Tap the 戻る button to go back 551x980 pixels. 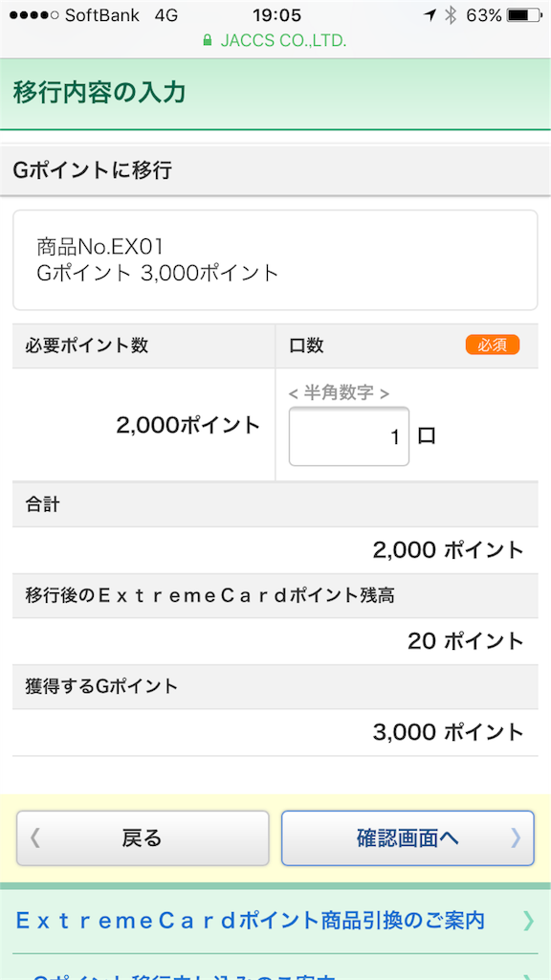[143, 838]
